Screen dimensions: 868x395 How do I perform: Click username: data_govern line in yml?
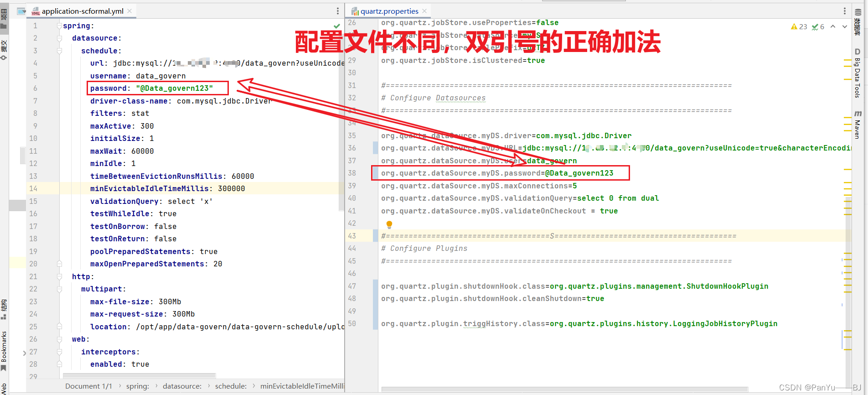[138, 76]
